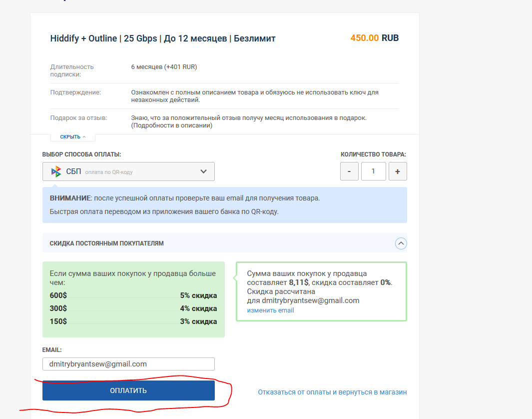Select the 300$ 4% скидка row
Viewport: 532px width, 419px height.
coord(133,308)
